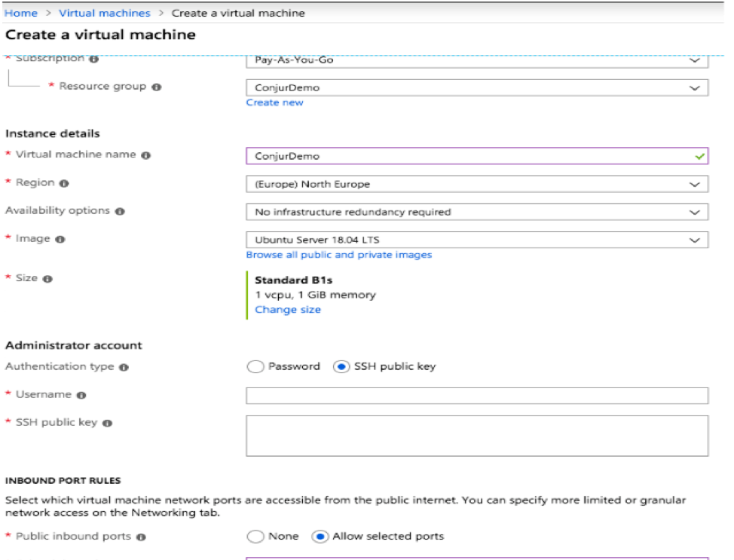Show info for the Region field
The image size is (734, 560).
(x=64, y=184)
